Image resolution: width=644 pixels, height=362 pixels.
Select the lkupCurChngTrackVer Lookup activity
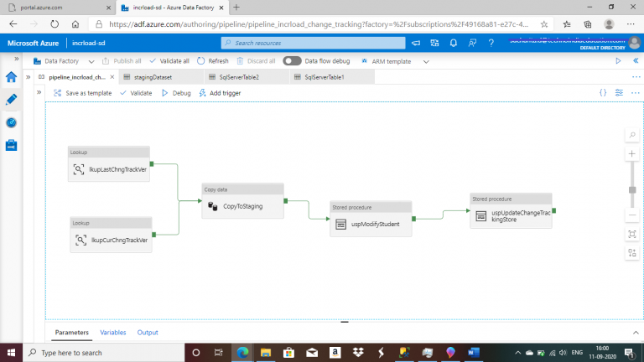click(x=111, y=235)
